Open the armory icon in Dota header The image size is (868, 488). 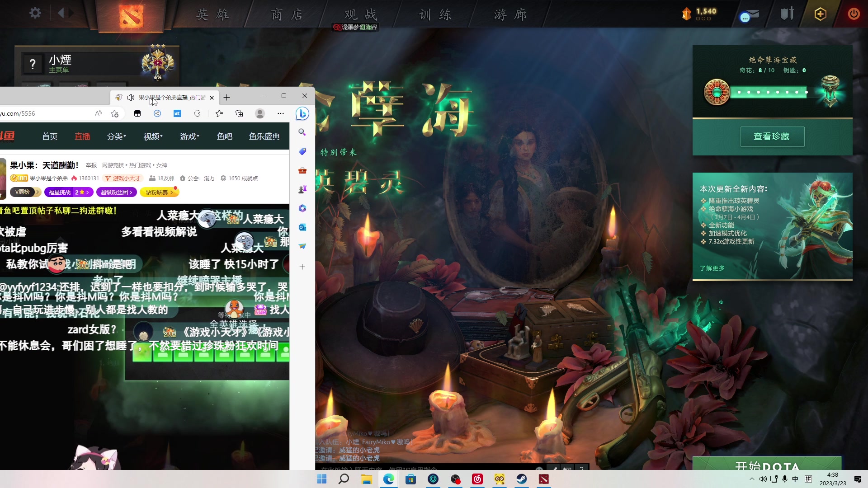click(x=787, y=14)
